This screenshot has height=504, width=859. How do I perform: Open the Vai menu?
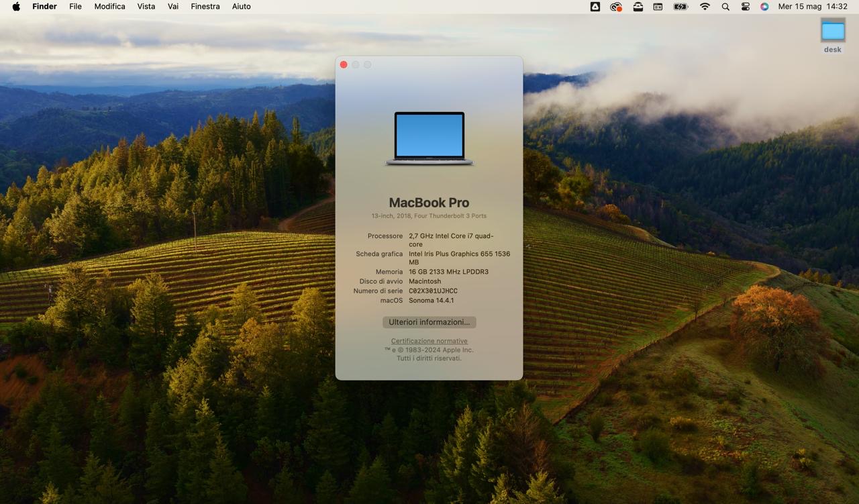point(172,7)
